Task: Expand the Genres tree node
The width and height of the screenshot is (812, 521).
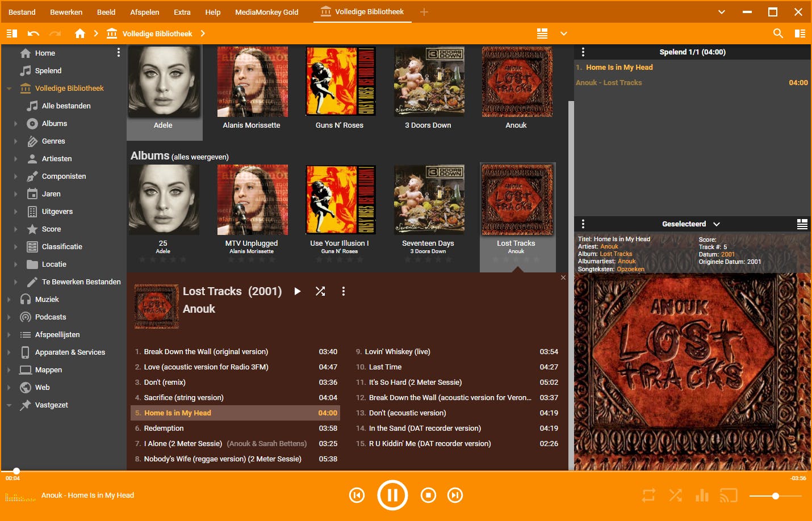Action: coord(15,141)
